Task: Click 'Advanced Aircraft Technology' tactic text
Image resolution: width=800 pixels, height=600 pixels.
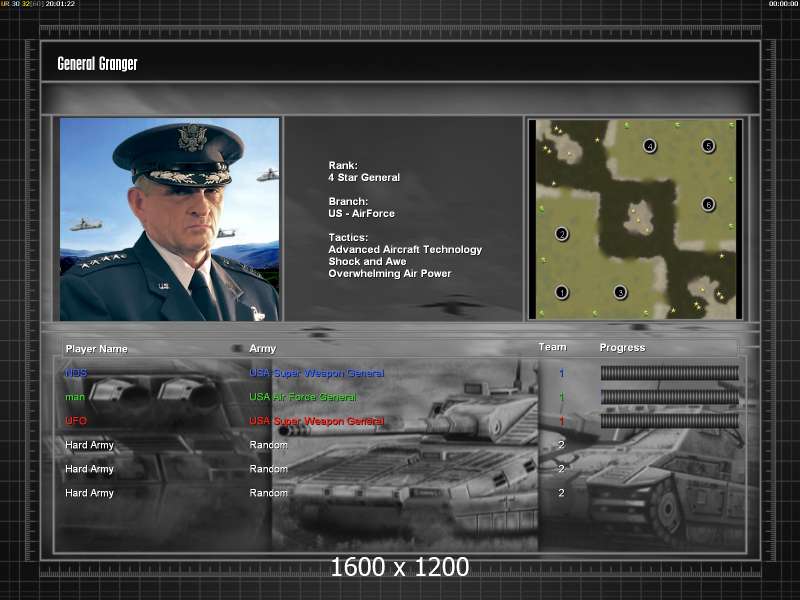Action: [405, 249]
